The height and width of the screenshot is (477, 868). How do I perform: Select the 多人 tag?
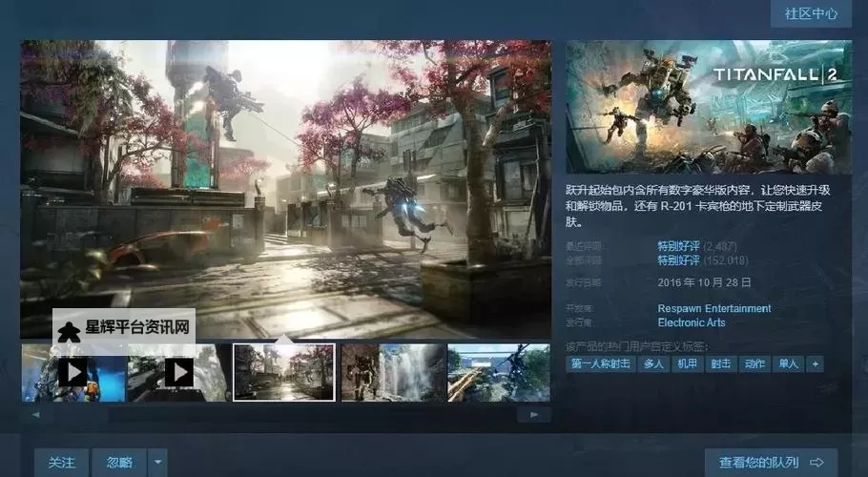653,363
